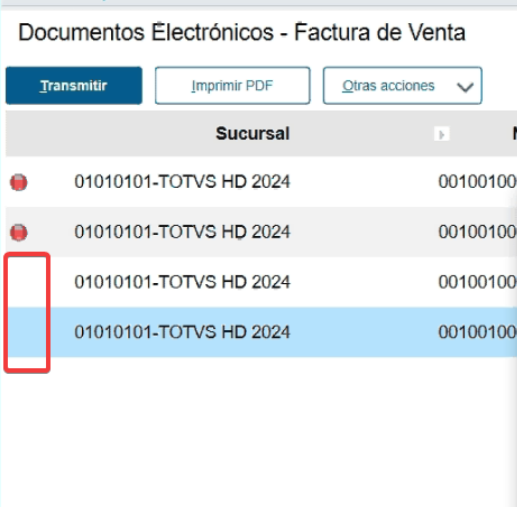This screenshot has width=517, height=507.
Task: Click the third row's 00100100 number cell
Action: [477, 282]
